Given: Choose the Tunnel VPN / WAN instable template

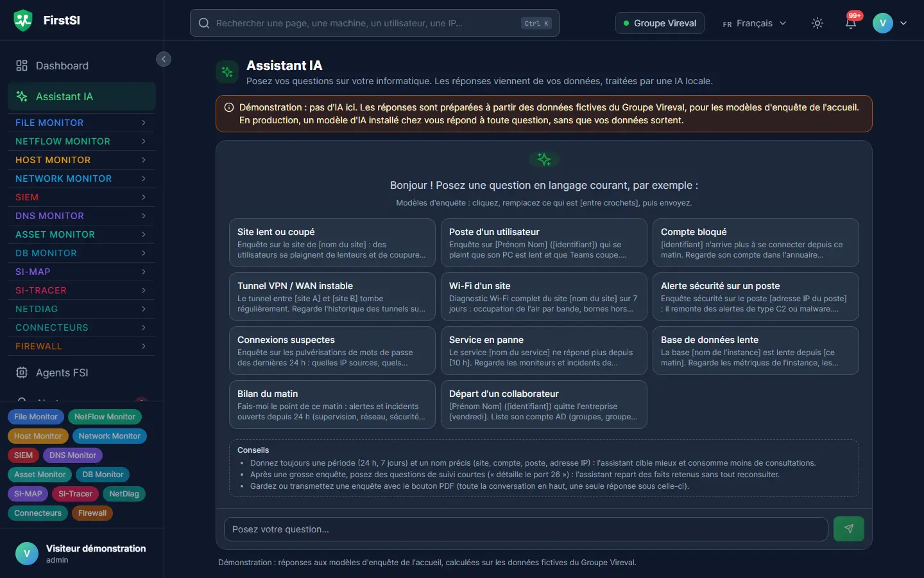Looking at the screenshot, I should tap(332, 297).
